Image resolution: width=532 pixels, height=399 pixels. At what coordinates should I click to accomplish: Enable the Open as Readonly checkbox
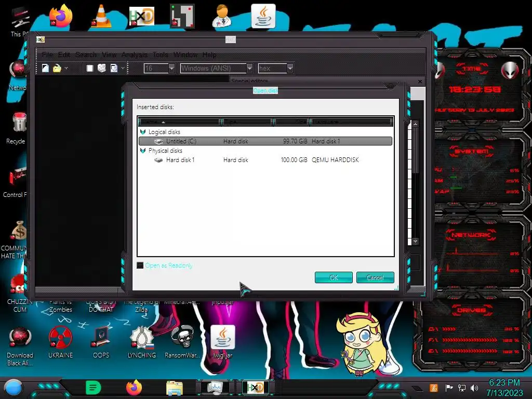click(x=140, y=265)
